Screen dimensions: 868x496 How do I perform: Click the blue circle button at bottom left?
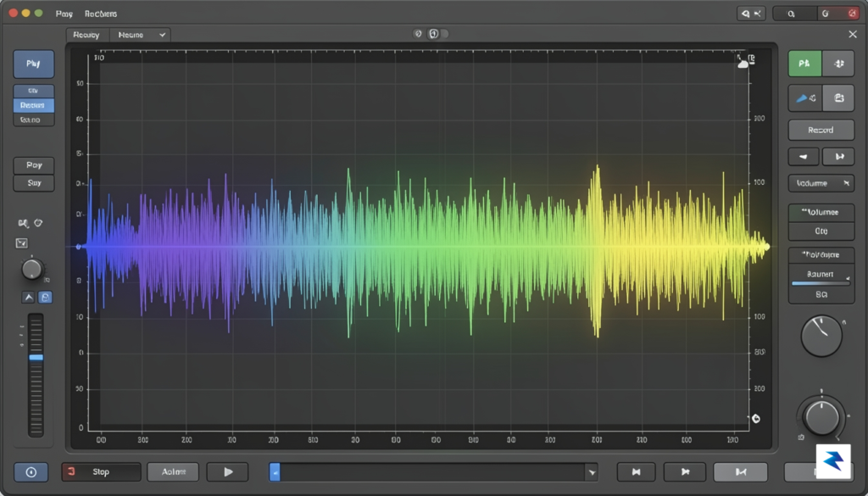[31, 472]
